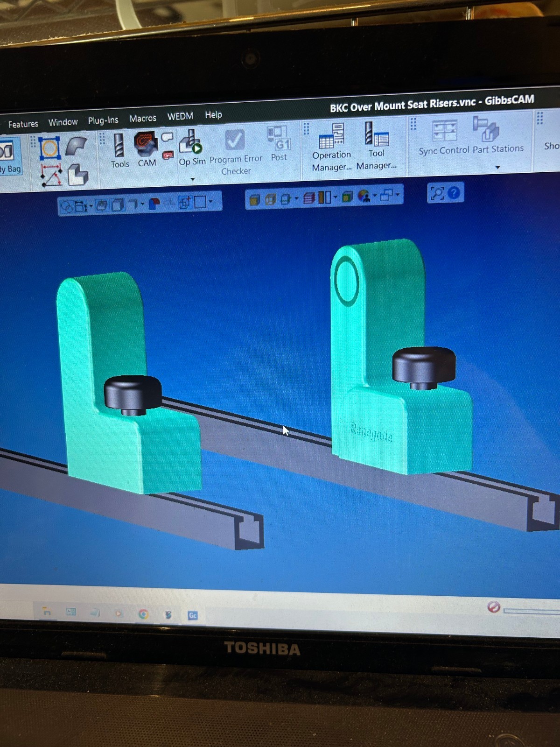Viewport: 560px width, 747px height.
Task: Open Chrome from the taskbar
Action: click(143, 614)
